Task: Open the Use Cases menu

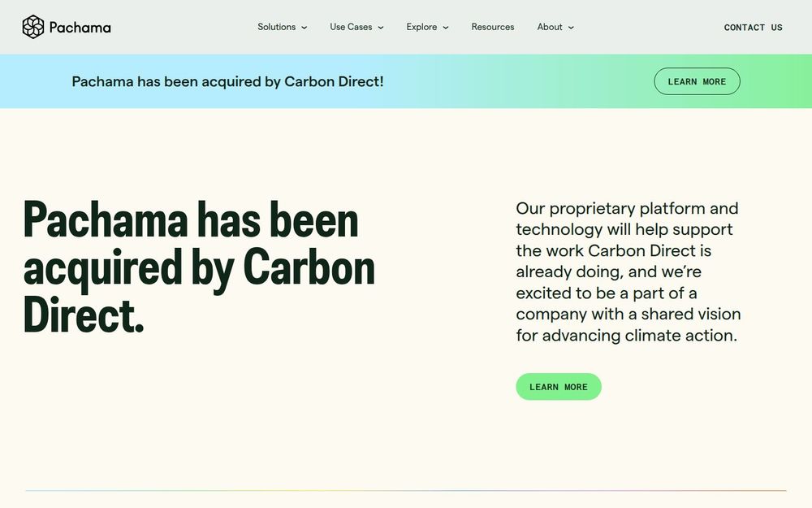Action: [351, 27]
